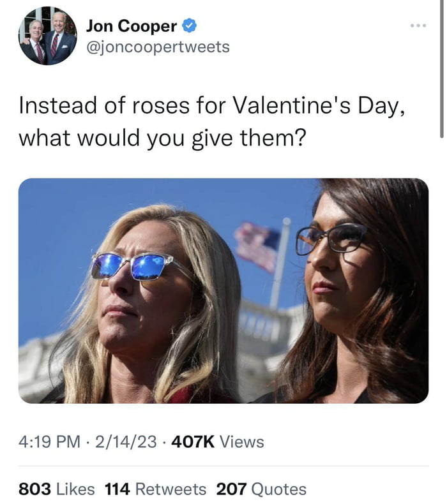Open the 207 Quotes list
Screen dimensions: 447x504
click(x=261, y=489)
